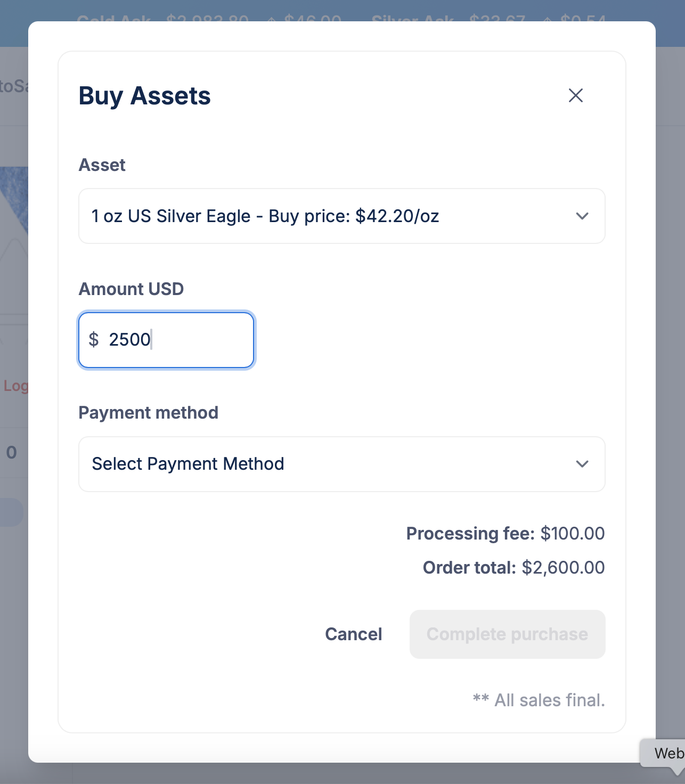Image resolution: width=685 pixels, height=784 pixels.
Task: Click the Amount USD label
Action: point(131,289)
